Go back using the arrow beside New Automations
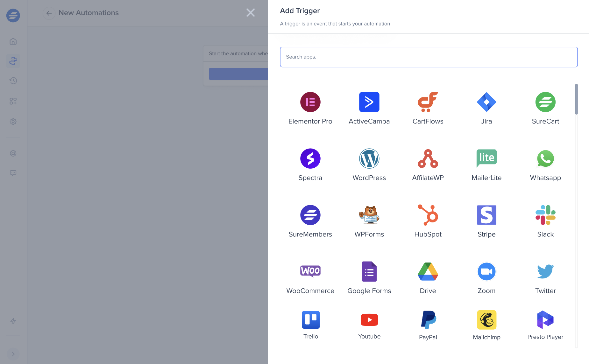 (49, 13)
